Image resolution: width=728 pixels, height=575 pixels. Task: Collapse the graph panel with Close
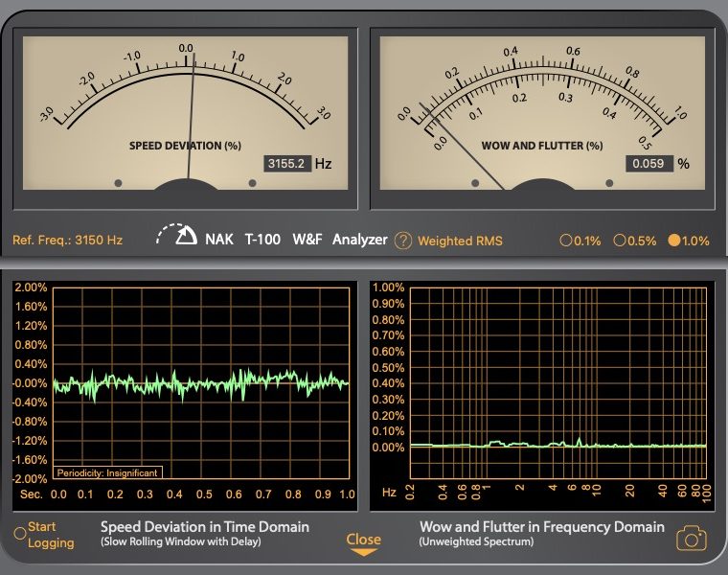point(363,539)
